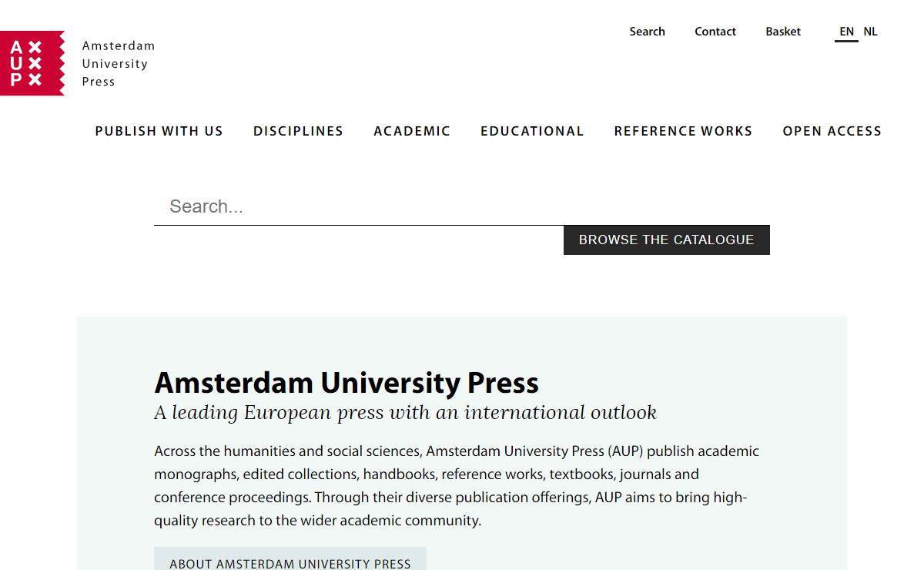Switch site language to NL
The height and width of the screenshot is (570, 924).
click(x=870, y=32)
